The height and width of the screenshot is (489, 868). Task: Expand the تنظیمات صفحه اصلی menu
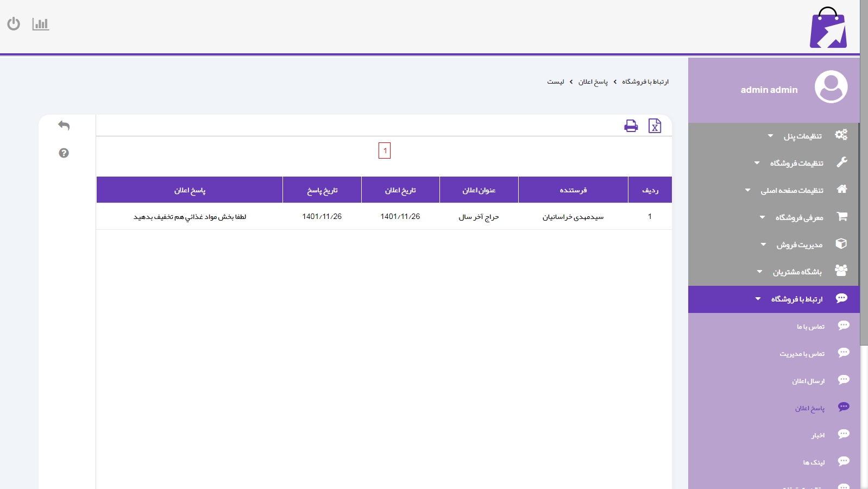pos(791,190)
